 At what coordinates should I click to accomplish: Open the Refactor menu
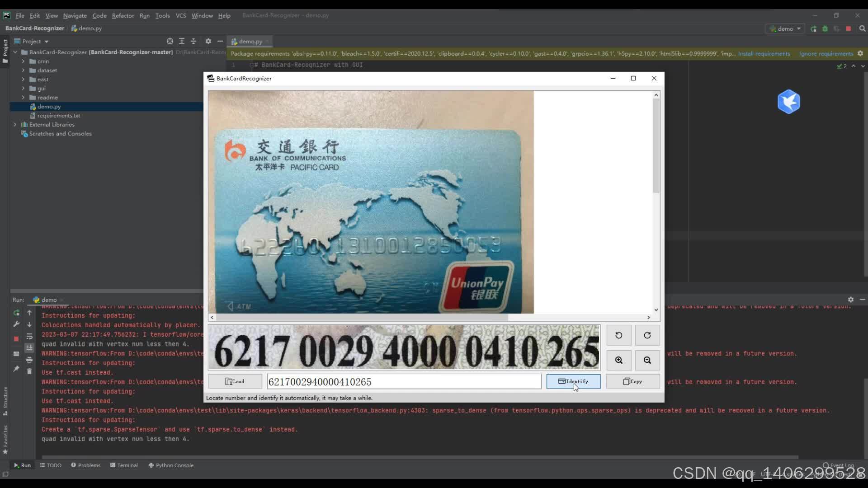123,15
